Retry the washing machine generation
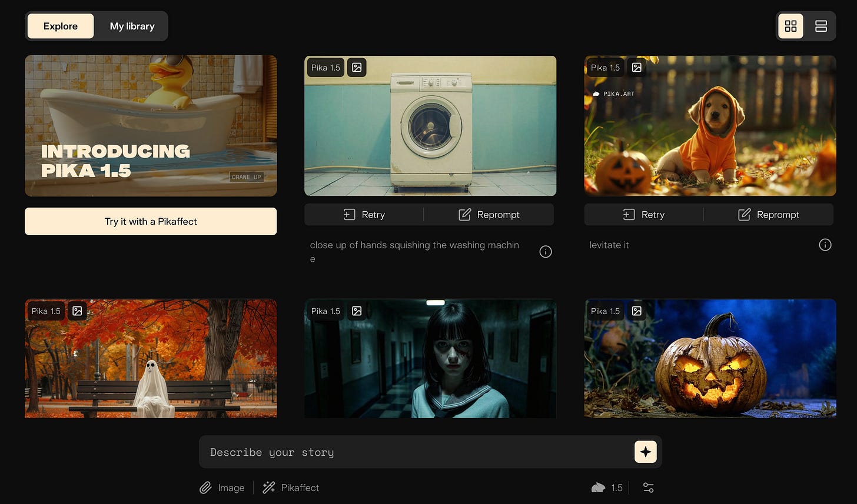The height and width of the screenshot is (504, 857). click(x=364, y=215)
